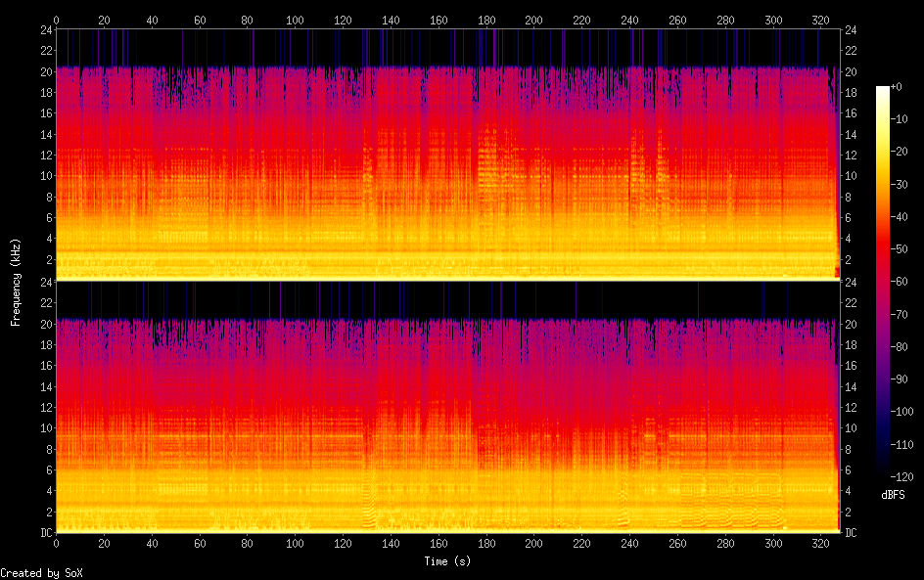Click the 100 tick on the top time axis
924x580 pixels.
296,20
